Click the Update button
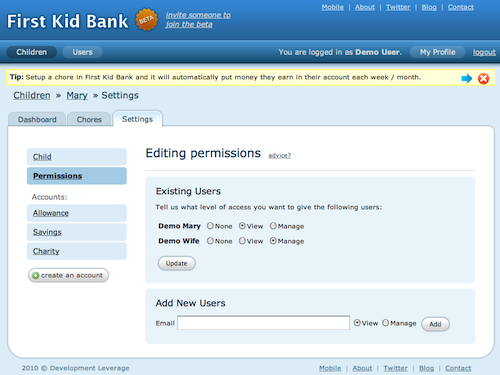500x375 pixels. point(177,263)
